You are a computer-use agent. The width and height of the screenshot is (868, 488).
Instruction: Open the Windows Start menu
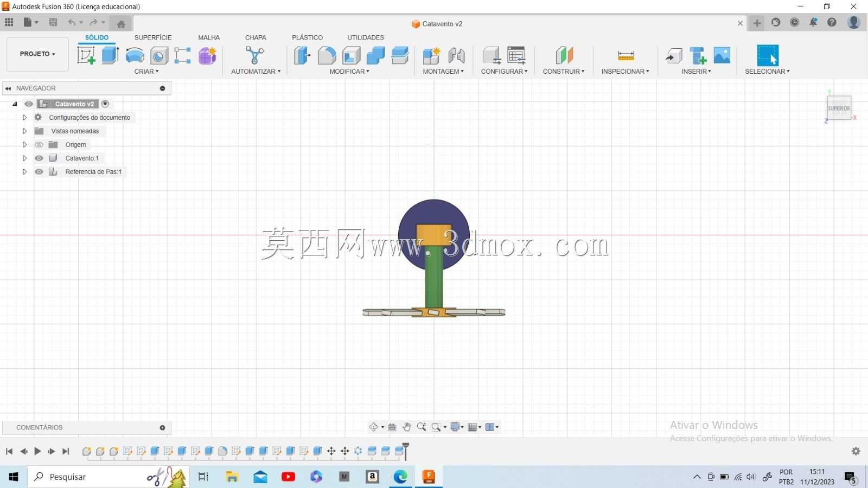(14, 477)
